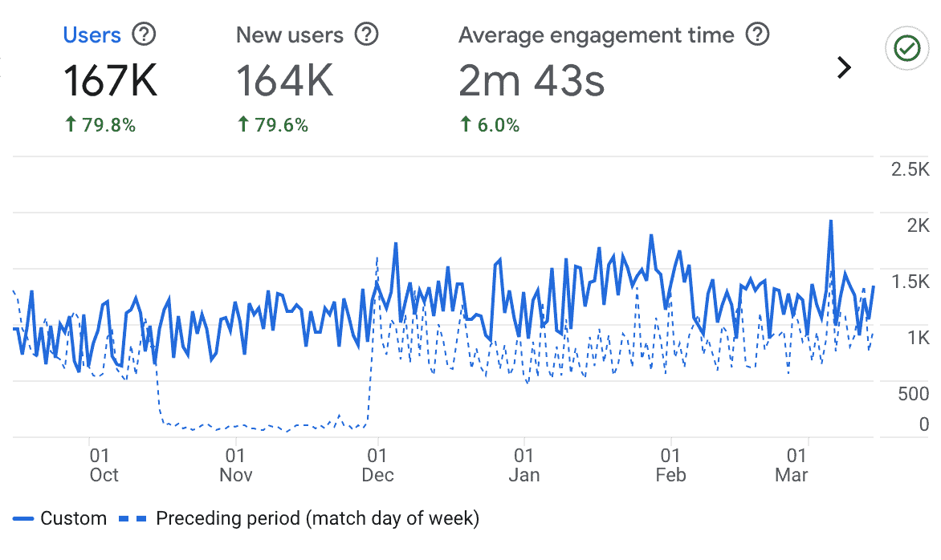Screen dimensions: 941x560
Task: Click the 01 Dec axis marker
Action: 377,465
